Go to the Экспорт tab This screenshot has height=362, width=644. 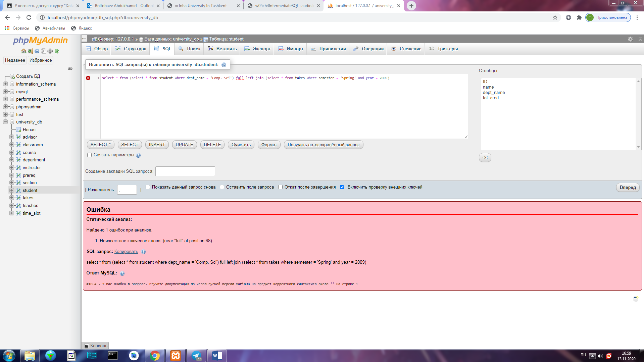coord(257,49)
